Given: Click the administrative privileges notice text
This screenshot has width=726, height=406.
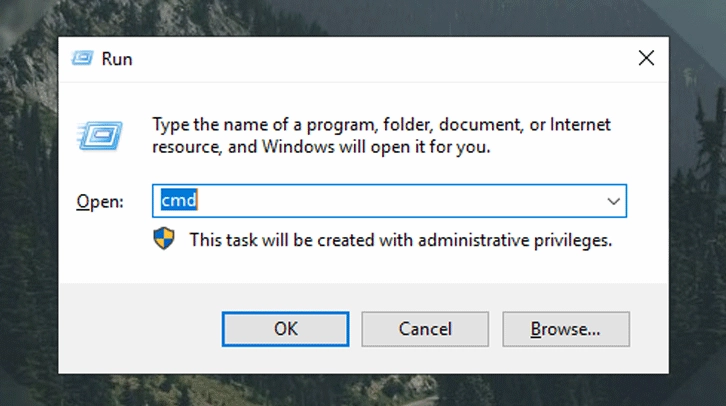Looking at the screenshot, I should 400,240.
